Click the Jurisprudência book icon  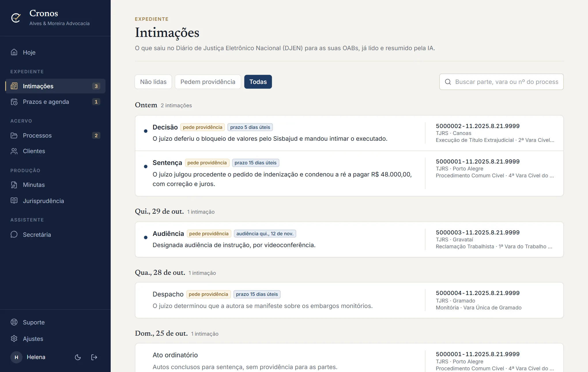pos(14,201)
